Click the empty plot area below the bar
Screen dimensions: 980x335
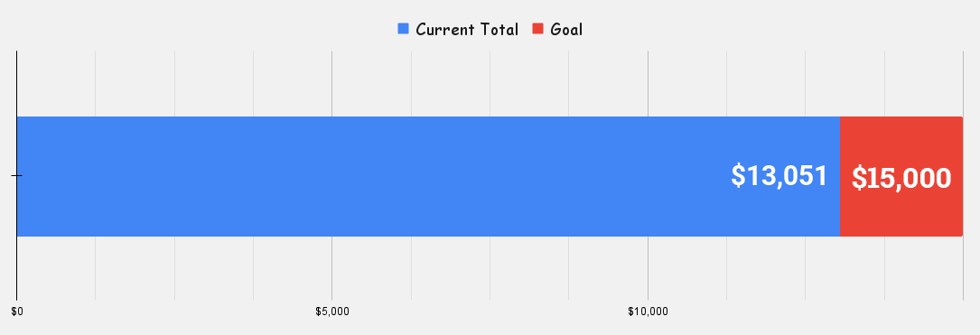(490, 268)
